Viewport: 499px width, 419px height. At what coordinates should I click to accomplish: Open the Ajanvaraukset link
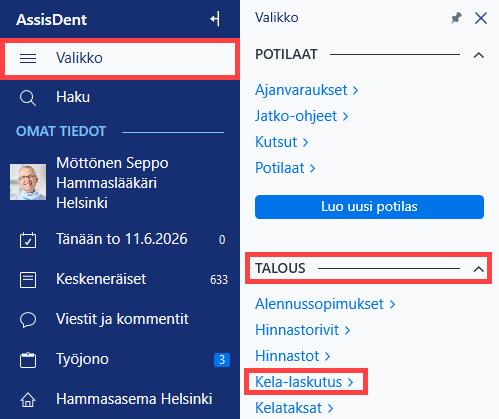[307, 90]
